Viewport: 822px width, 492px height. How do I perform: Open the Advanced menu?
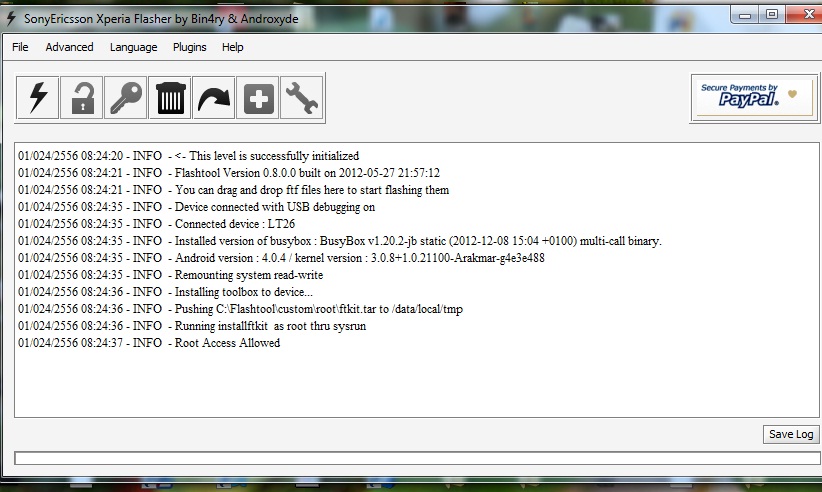tap(69, 47)
